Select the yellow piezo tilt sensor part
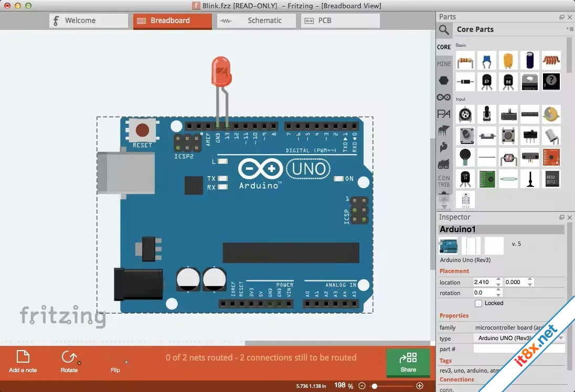Screen dimensions: 575x392 point(551,114)
